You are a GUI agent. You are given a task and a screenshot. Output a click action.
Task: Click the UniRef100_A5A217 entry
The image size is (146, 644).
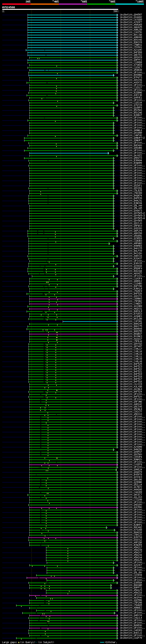[x=131, y=547]
